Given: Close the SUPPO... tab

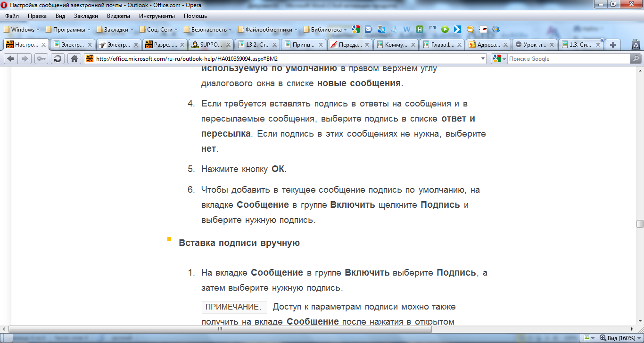Looking at the screenshot, I should 228,45.
